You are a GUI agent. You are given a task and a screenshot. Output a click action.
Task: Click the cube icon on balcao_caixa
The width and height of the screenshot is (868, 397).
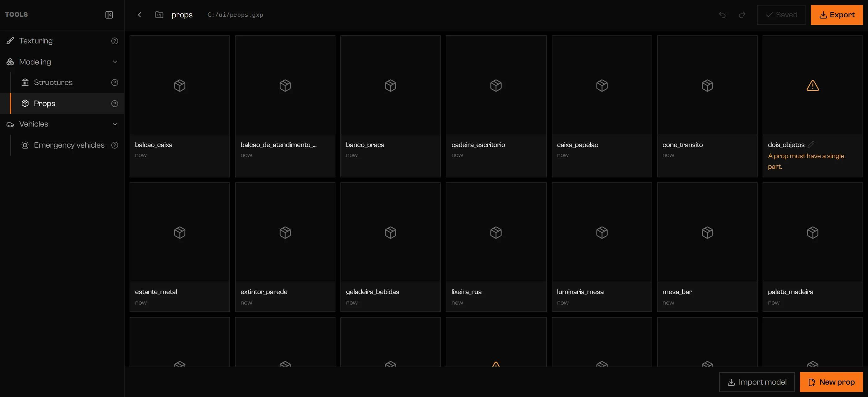tap(179, 86)
